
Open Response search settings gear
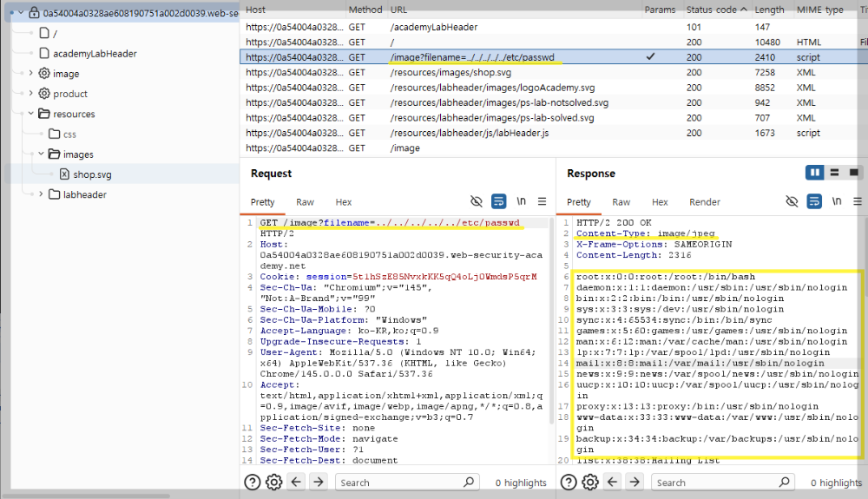coord(590,483)
